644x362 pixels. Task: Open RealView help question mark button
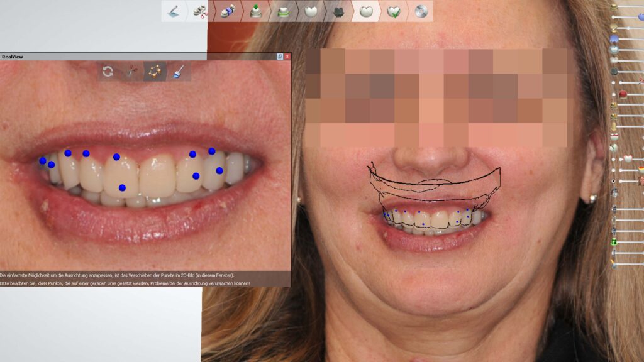(x=280, y=57)
